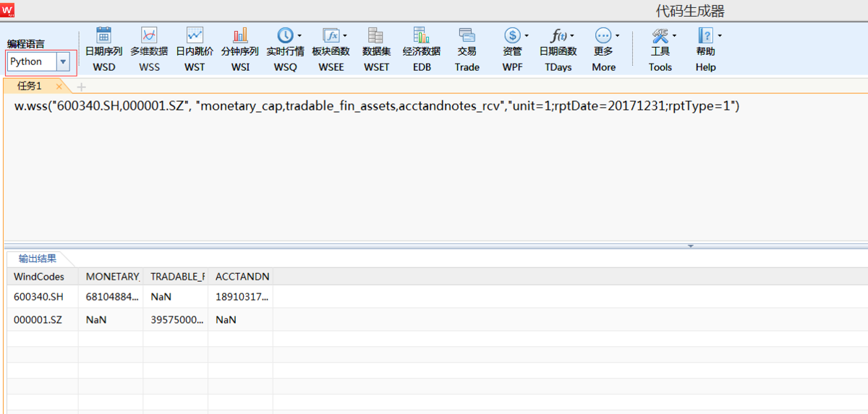Click the 600340.SH row cell
Viewport: 868px width, 414px height.
click(x=39, y=296)
